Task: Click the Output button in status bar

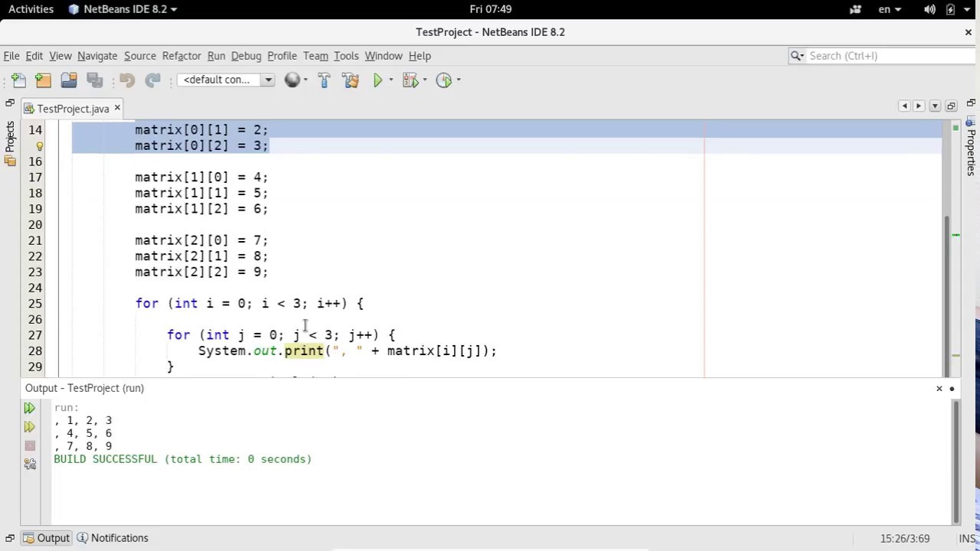Action: click(x=46, y=538)
